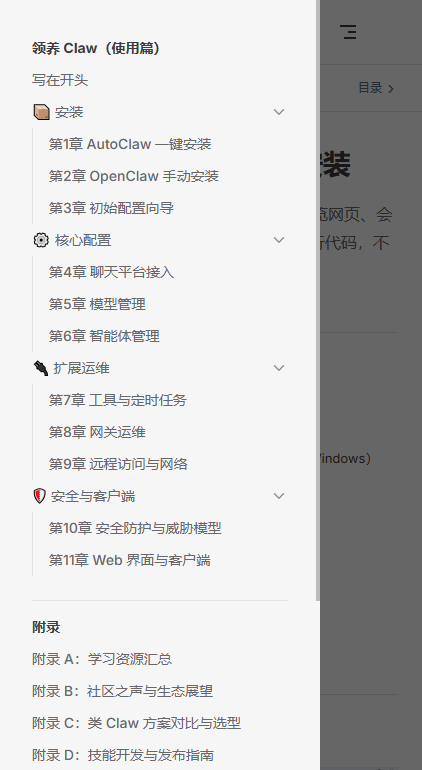
Task: Open 附录 D：技能开发与发布指南
Action: pyautogui.click(x=123, y=755)
